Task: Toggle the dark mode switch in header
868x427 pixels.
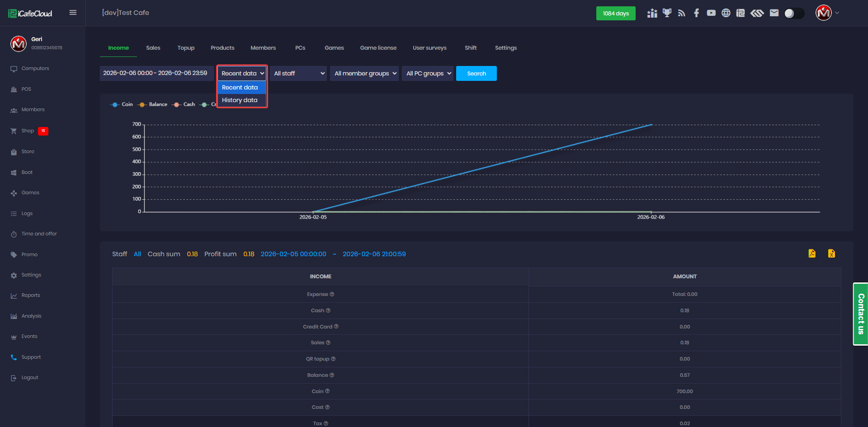Action: point(794,14)
